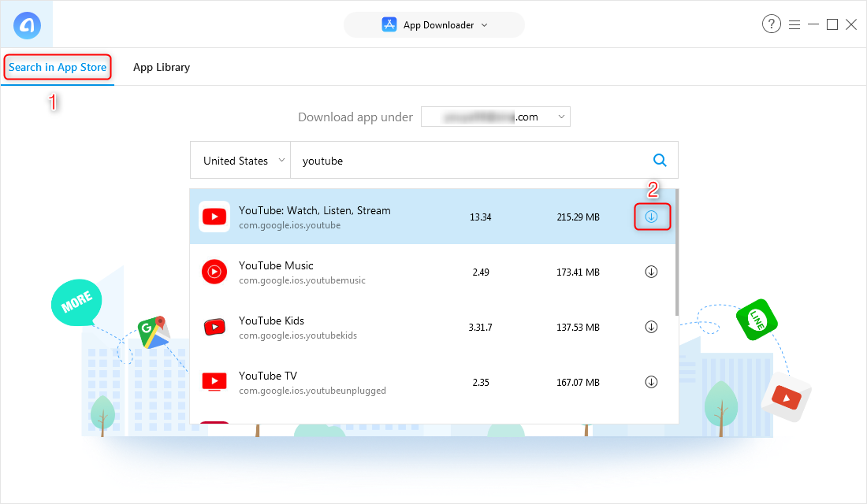Download the YouTube Kids app
Image resolution: width=867 pixels, height=504 pixels.
pos(651,327)
